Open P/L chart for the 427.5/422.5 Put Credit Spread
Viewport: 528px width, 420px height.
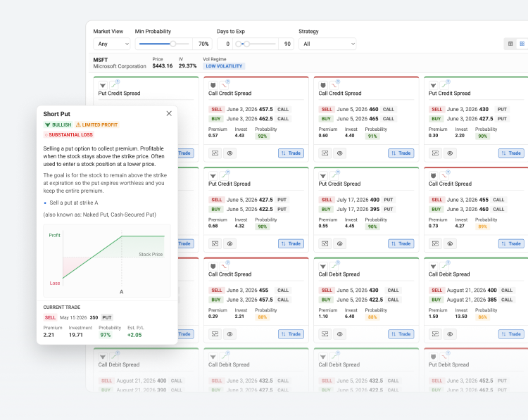point(215,243)
